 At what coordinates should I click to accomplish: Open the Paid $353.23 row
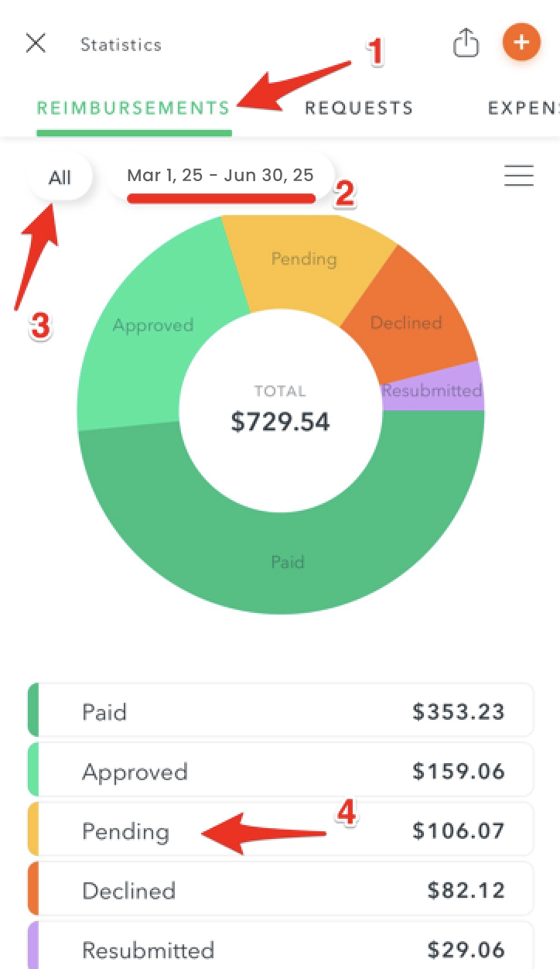tap(281, 711)
